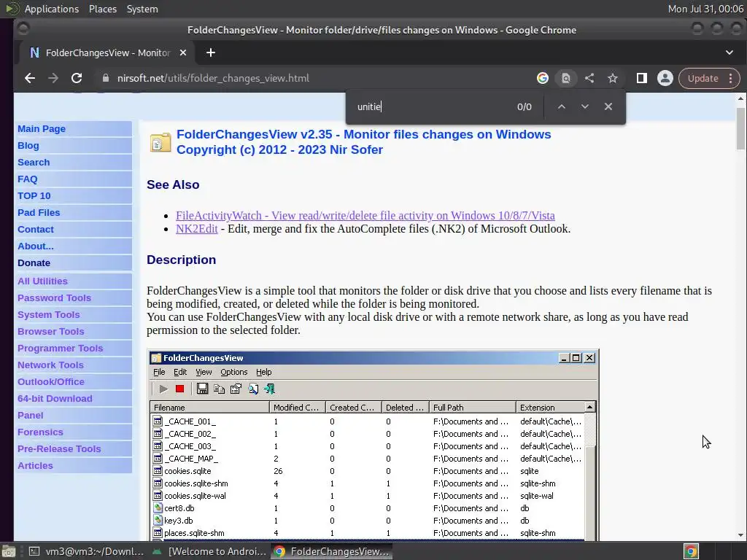Open the Pre-Release Tools link
This screenshot has width=747, height=560.
click(x=59, y=448)
